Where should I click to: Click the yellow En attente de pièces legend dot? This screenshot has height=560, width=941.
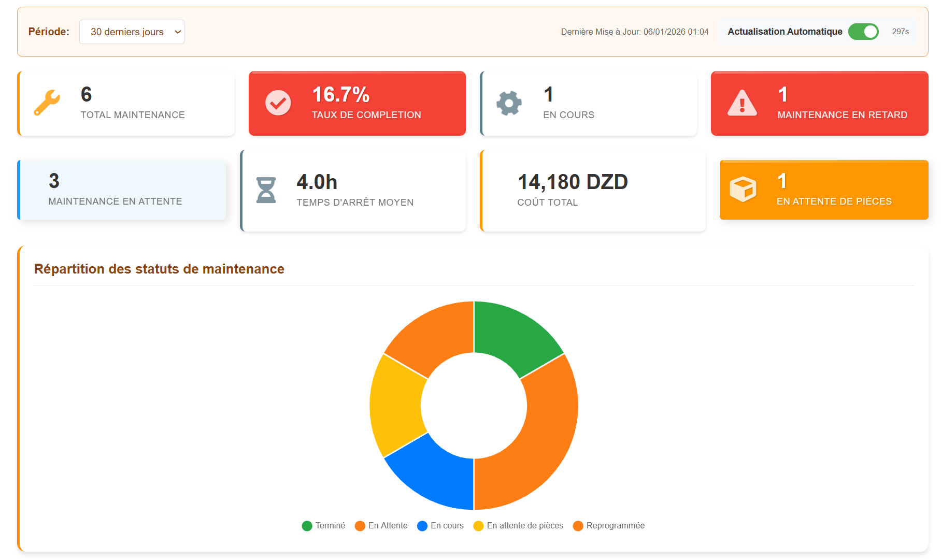point(478,526)
